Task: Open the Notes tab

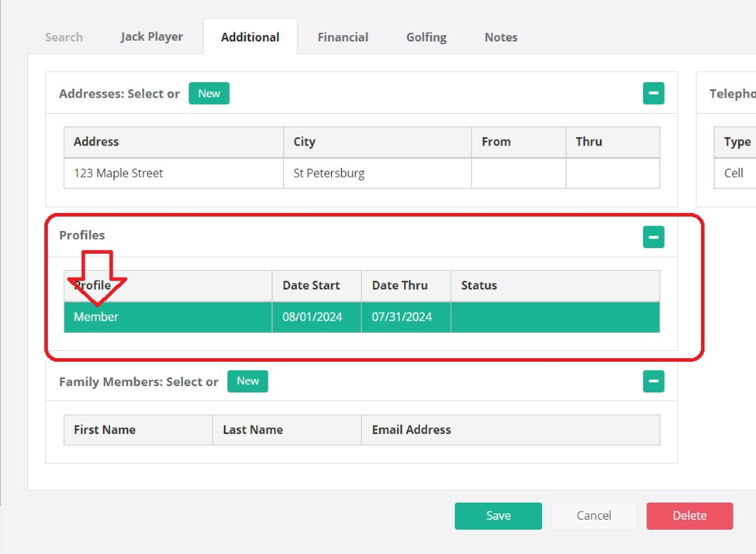Action: (501, 37)
